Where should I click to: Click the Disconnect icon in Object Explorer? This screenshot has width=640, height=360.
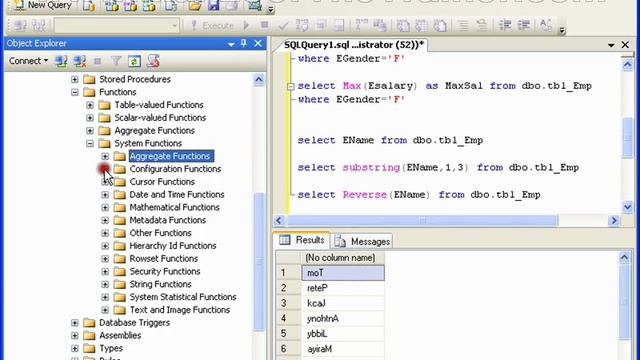tap(80, 61)
